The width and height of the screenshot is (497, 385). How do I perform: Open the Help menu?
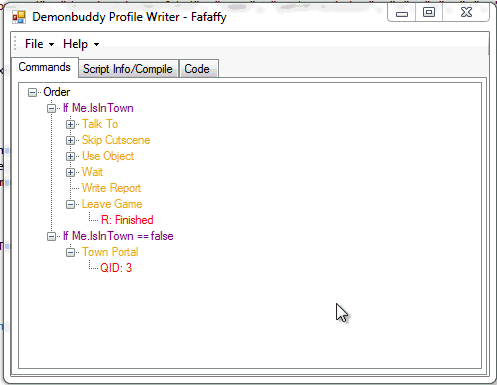pyautogui.click(x=81, y=44)
